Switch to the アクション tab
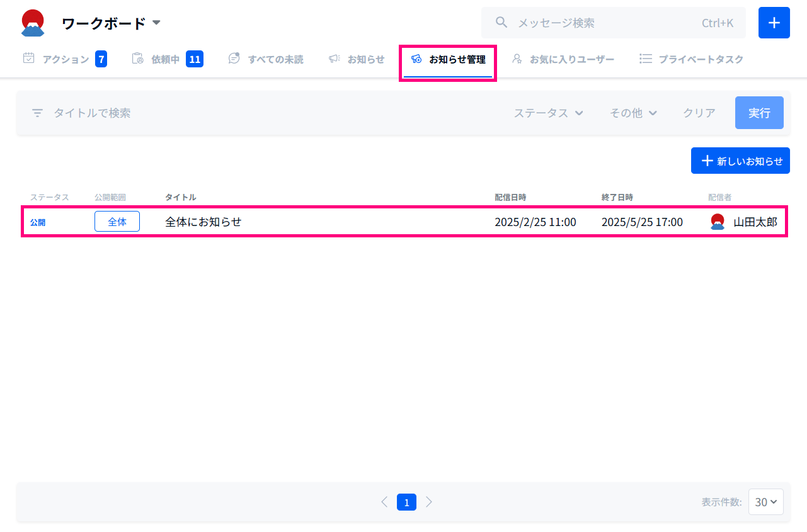 point(65,59)
